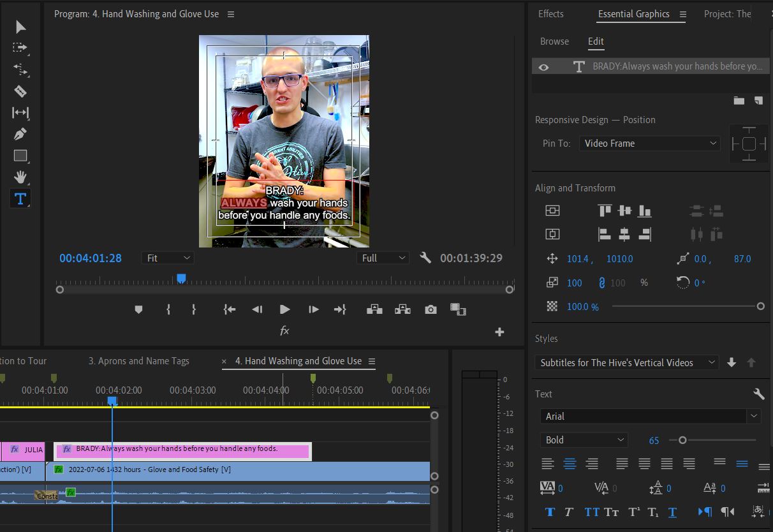Hide the BRADY text layer visibility

click(x=543, y=67)
